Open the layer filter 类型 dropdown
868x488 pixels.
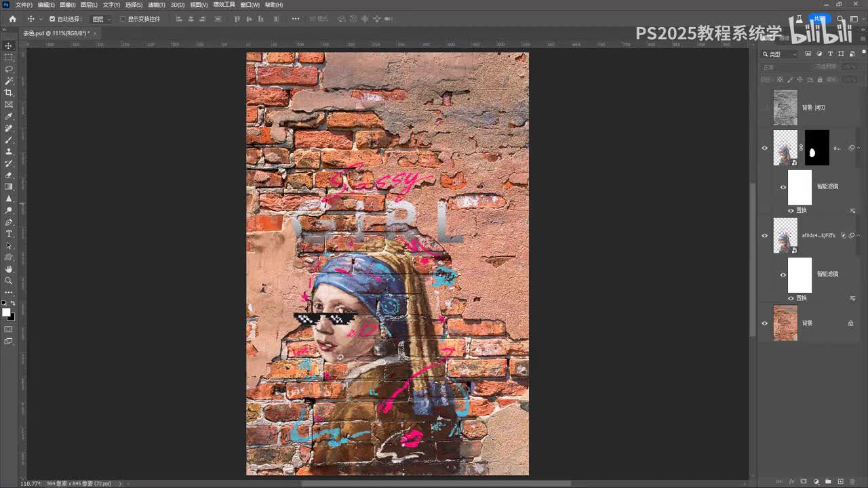780,54
